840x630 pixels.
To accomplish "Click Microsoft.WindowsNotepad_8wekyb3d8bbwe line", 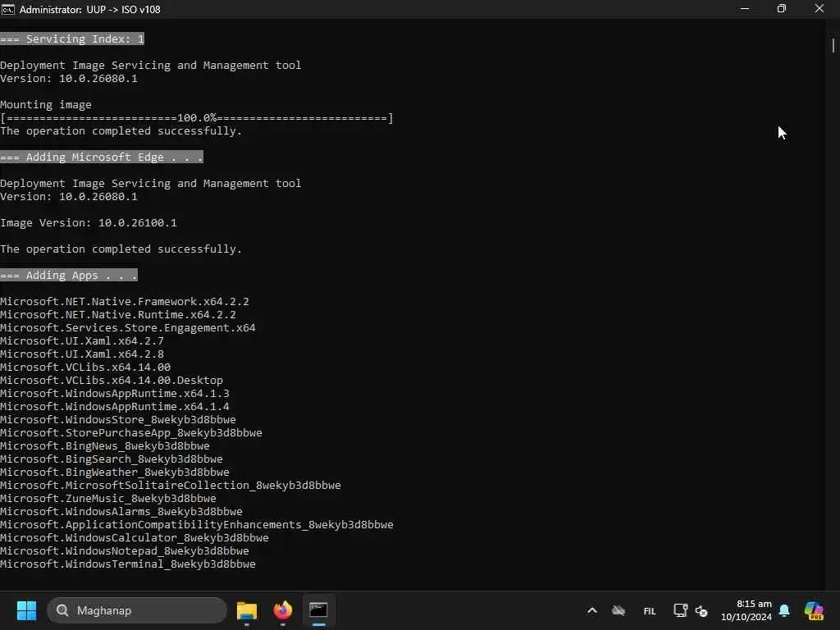I will [x=125, y=551].
